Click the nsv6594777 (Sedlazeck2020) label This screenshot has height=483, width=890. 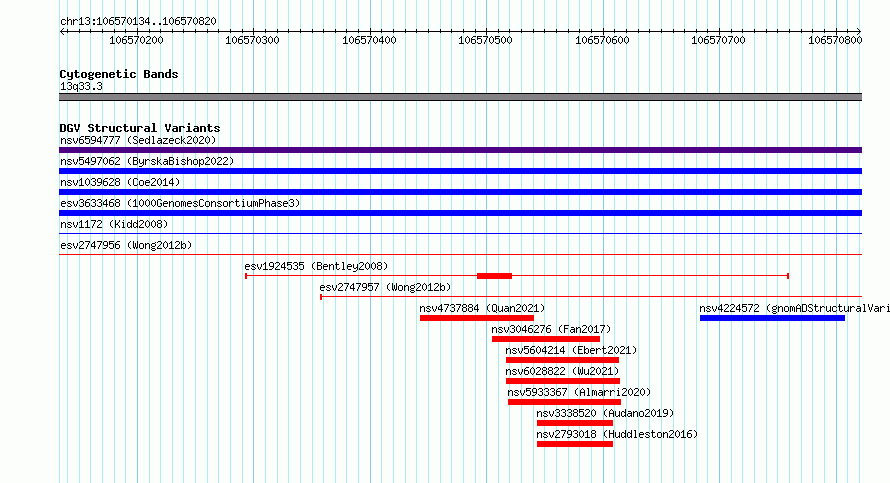click(138, 140)
